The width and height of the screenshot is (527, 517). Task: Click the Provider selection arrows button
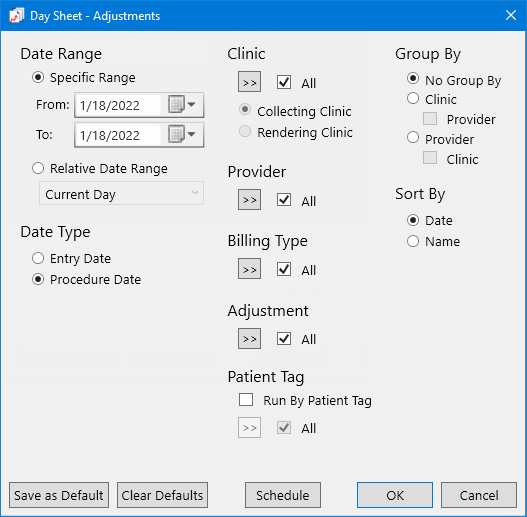[249, 200]
